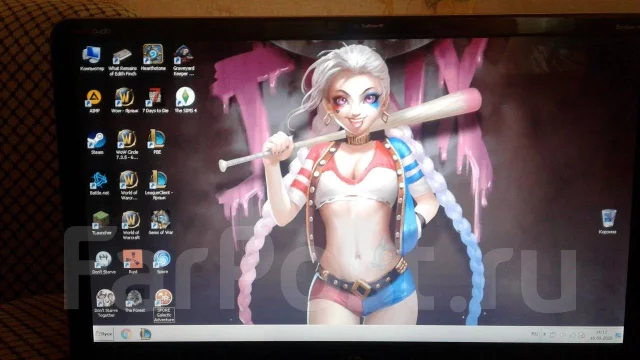Open the PBE League shortcut
Screen dimensions: 640x360
tap(157, 142)
